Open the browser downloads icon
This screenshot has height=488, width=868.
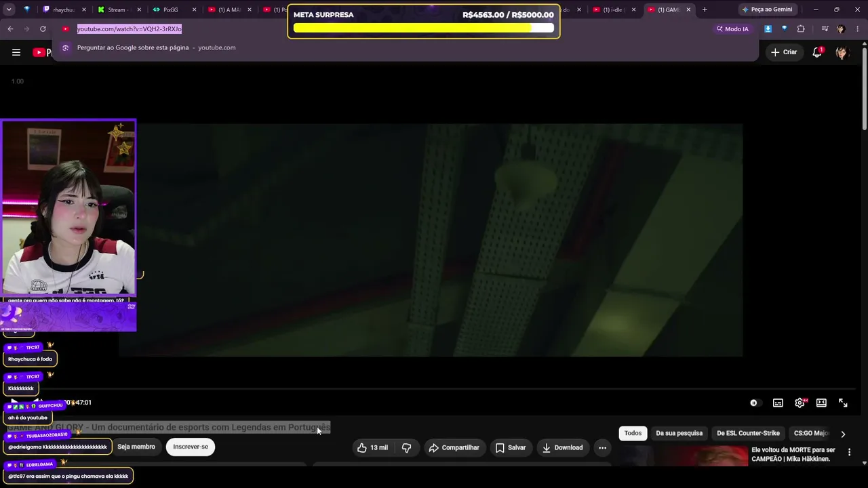768,29
